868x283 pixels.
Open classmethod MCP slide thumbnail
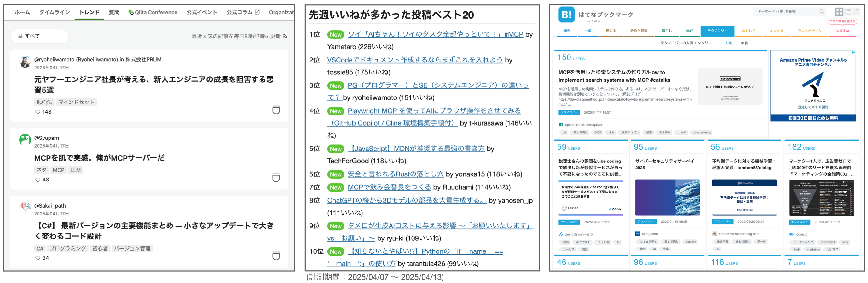coord(730,87)
